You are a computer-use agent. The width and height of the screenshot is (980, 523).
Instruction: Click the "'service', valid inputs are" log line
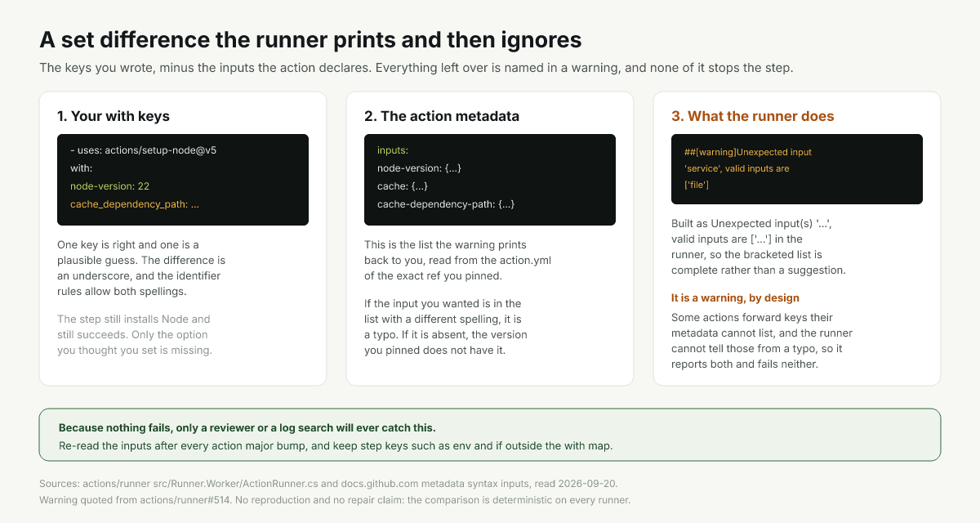point(737,168)
